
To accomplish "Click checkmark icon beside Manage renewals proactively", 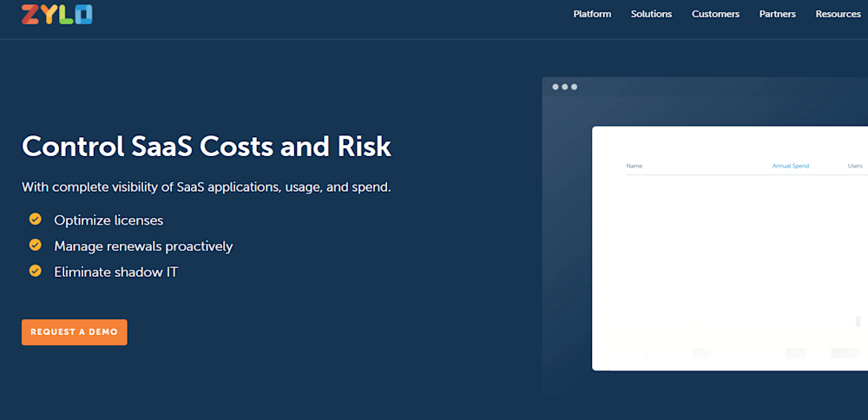I will 36,245.
